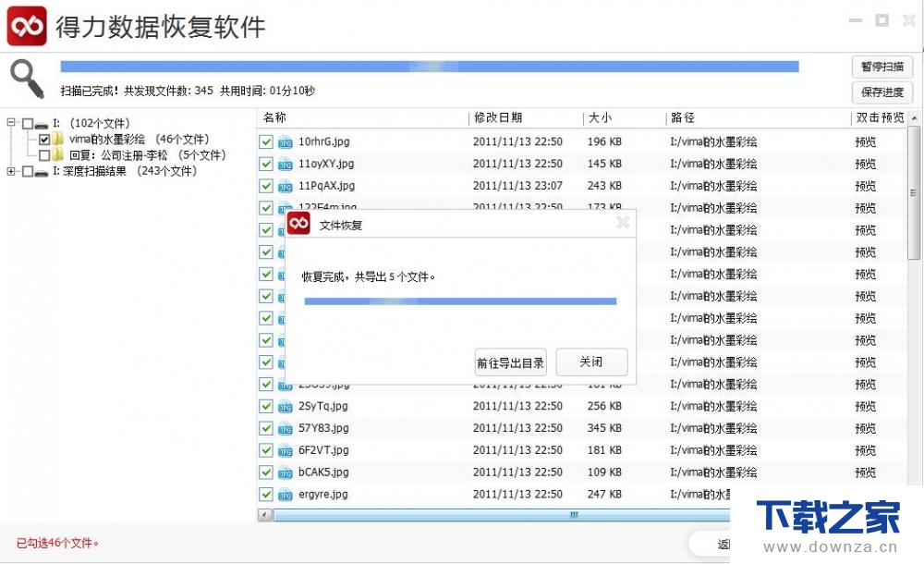This screenshot has height=564, width=924.
Task: Select I: 深度扫描结果 (243个文件) tree item
Action: pos(125,171)
